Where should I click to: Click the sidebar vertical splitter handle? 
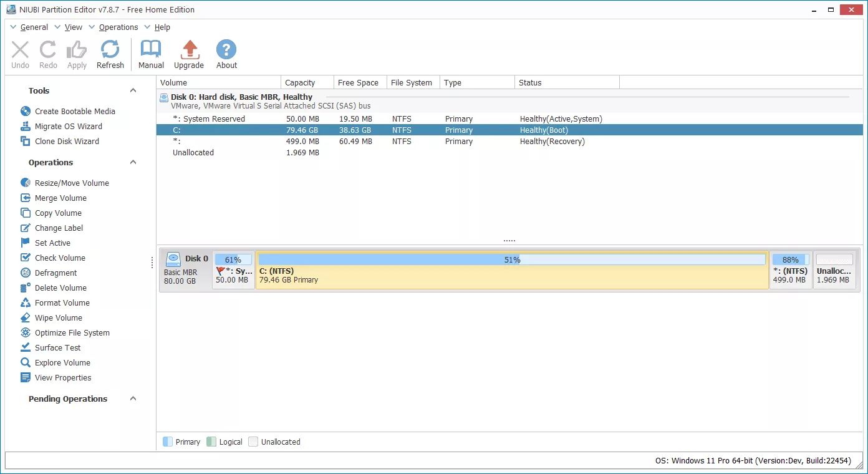(x=152, y=263)
